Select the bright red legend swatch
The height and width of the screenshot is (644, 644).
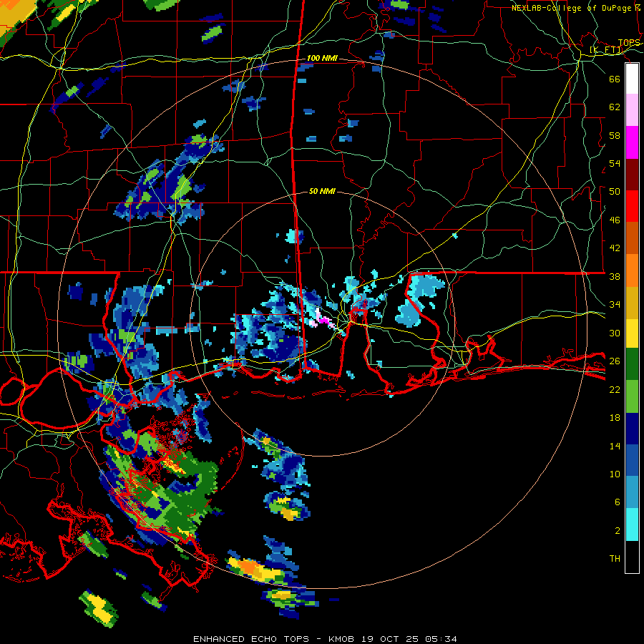[632, 206]
